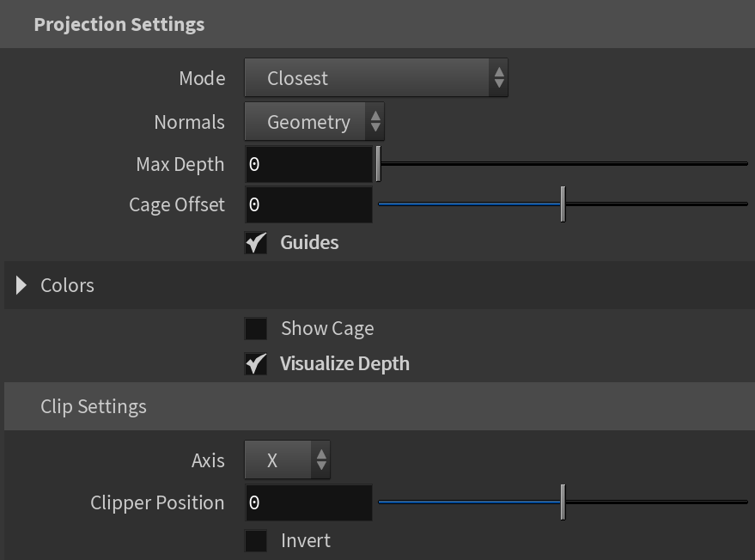
Task: Click the Max Depth value field
Action: tap(308, 164)
